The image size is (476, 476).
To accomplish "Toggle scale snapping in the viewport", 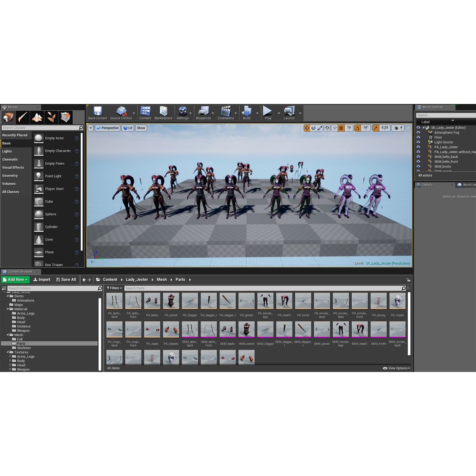I will 376,128.
